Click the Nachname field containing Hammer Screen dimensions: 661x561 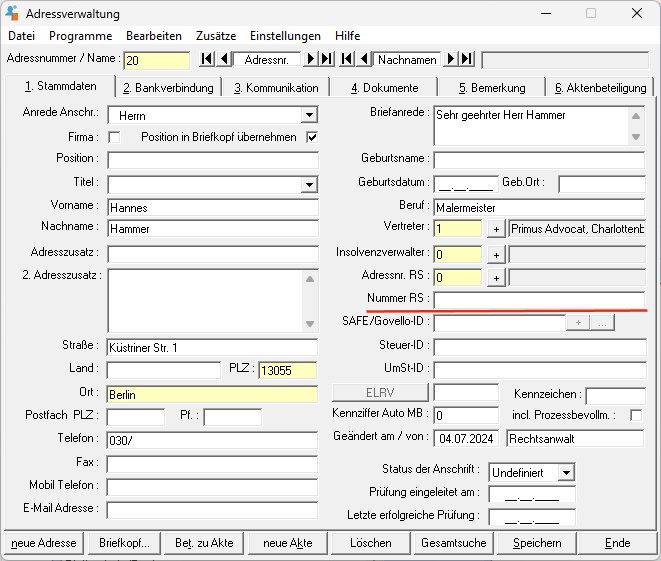[x=213, y=229]
